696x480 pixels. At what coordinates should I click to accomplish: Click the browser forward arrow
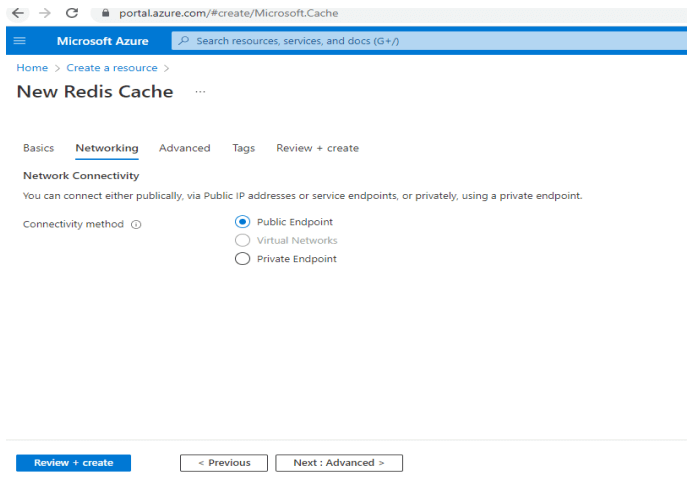pyautogui.click(x=45, y=13)
